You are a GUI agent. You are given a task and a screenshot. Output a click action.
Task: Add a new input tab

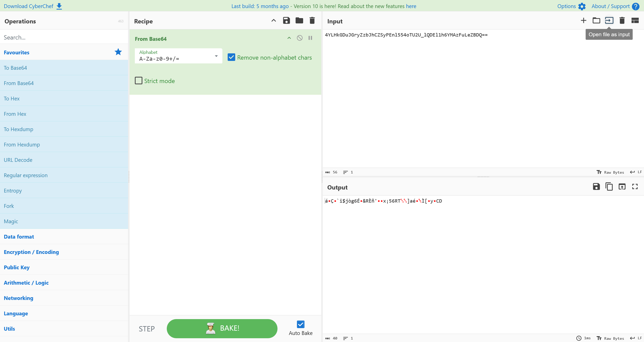(x=583, y=21)
